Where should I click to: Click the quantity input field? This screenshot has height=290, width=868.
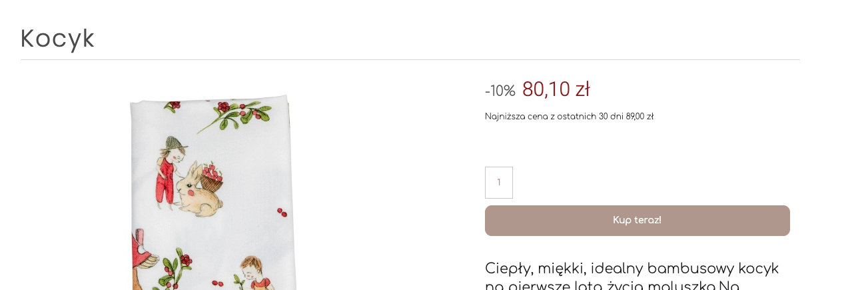click(x=499, y=183)
